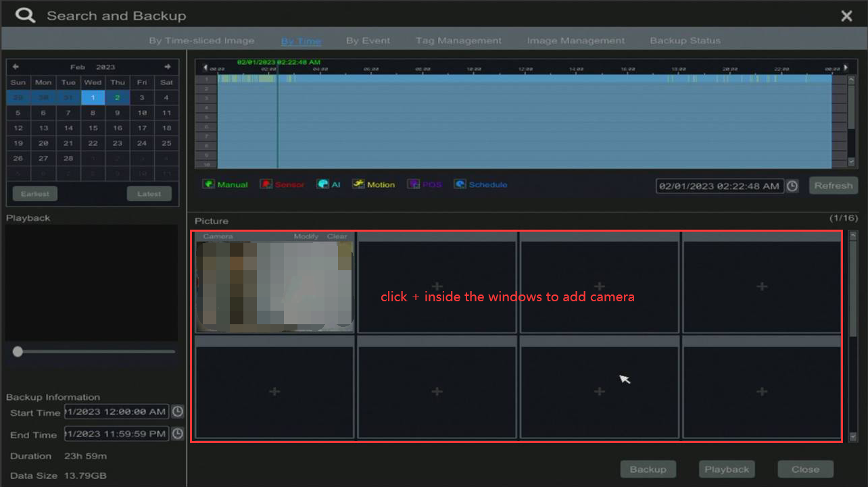868x487 pixels.
Task: Click the AI record type icon
Action: click(x=323, y=184)
